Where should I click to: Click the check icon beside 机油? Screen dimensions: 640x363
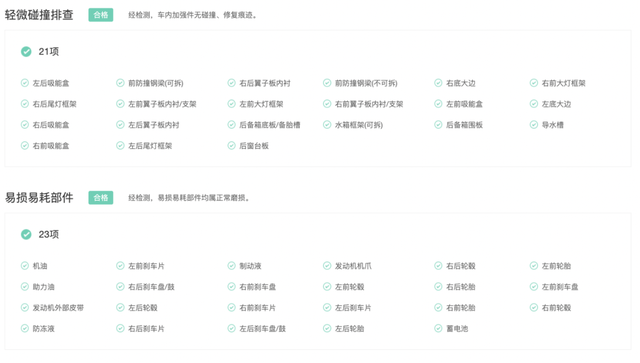(25, 266)
